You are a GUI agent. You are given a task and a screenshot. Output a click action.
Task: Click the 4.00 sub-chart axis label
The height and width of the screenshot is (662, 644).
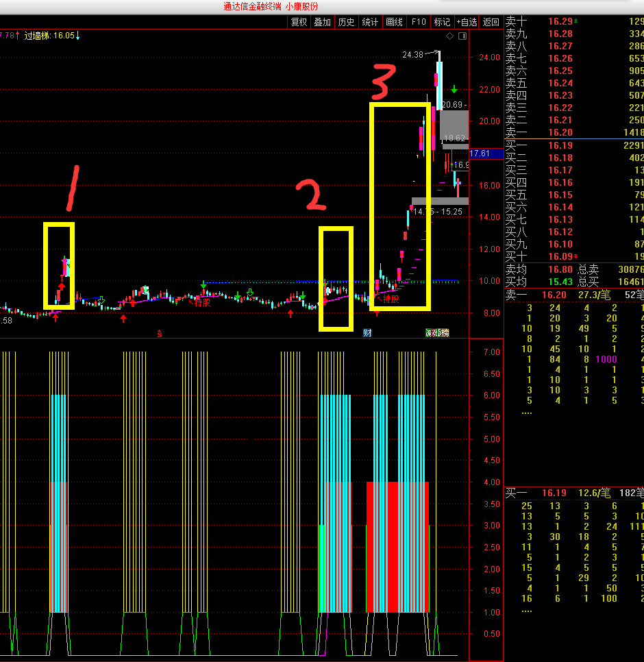tap(492, 482)
